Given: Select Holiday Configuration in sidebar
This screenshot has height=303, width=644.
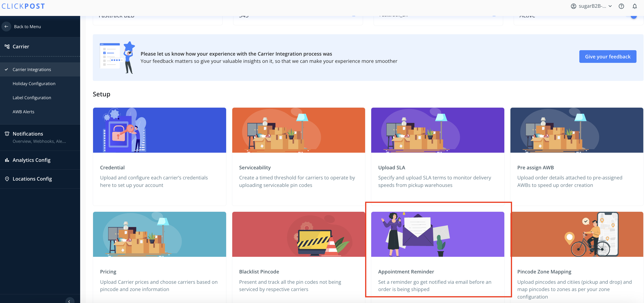Looking at the screenshot, I should (x=34, y=83).
